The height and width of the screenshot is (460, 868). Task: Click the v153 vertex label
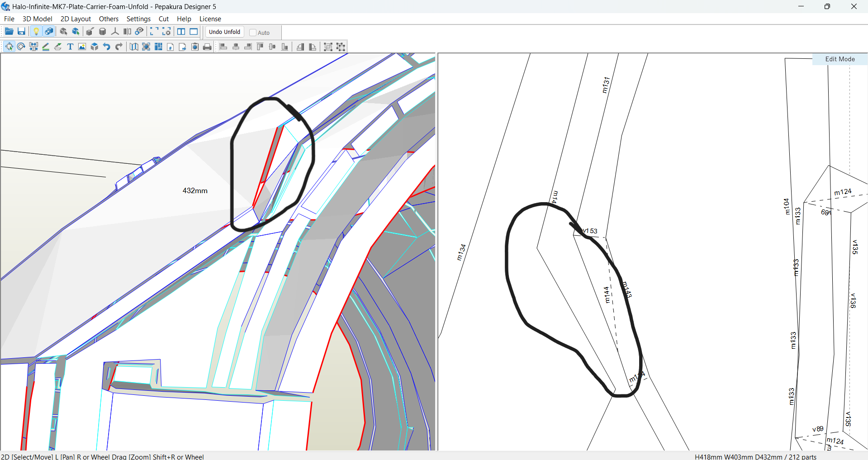click(x=589, y=231)
